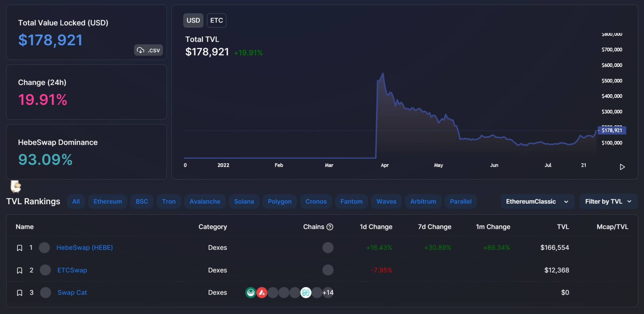Open the Swap Cat protocol link
The height and width of the screenshot is (314, 644).
coord(72,293)
